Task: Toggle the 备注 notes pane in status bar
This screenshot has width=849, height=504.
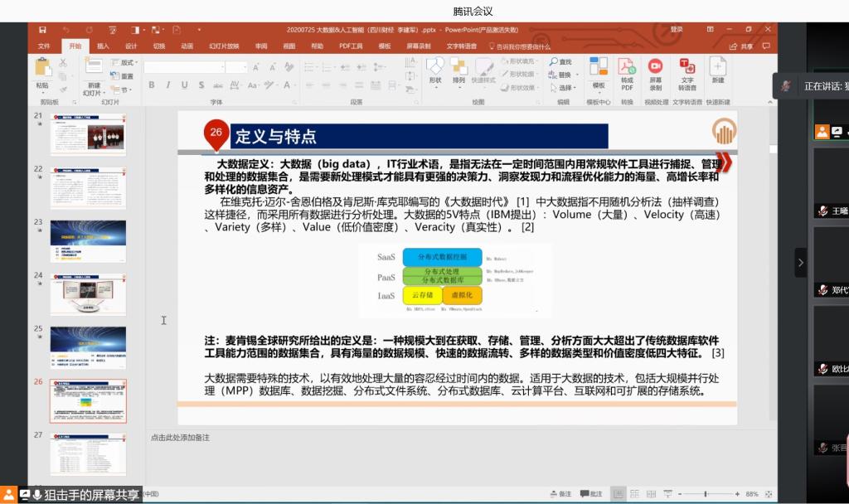Action: point(560,494)
